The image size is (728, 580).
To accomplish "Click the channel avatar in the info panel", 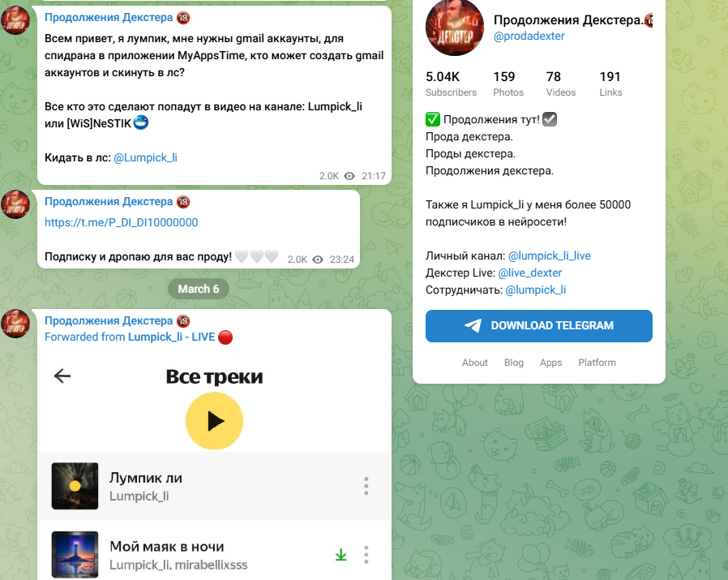I will [x=455, y=28].
